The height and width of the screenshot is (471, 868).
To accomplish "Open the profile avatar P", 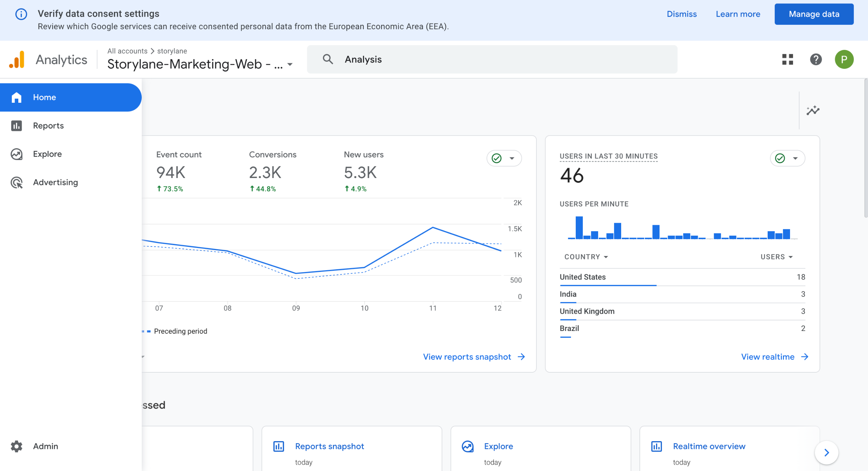I will (844, 59).
